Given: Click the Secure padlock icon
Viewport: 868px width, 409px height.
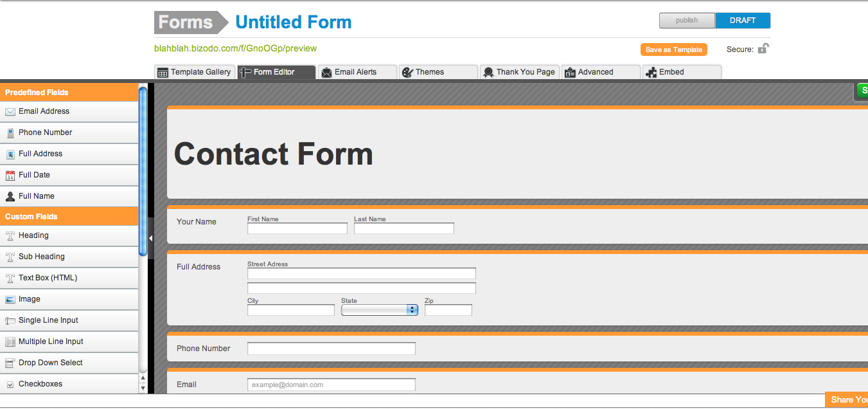Looking at the screenshot, I should (x=763, y=48).
